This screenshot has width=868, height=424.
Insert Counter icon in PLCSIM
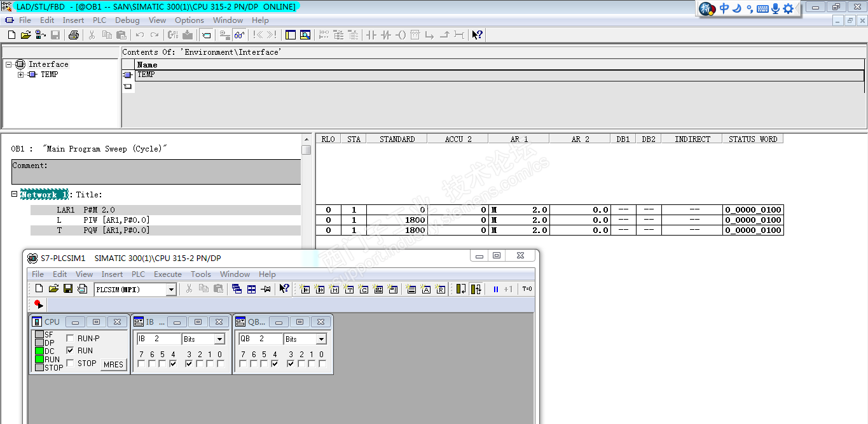pyautogui.click(x=364, y=289)
